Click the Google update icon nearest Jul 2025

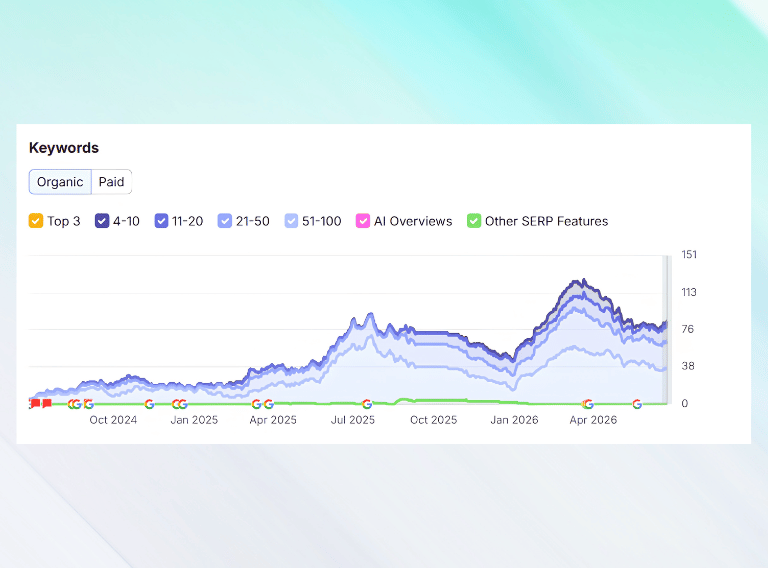[367, 404]
